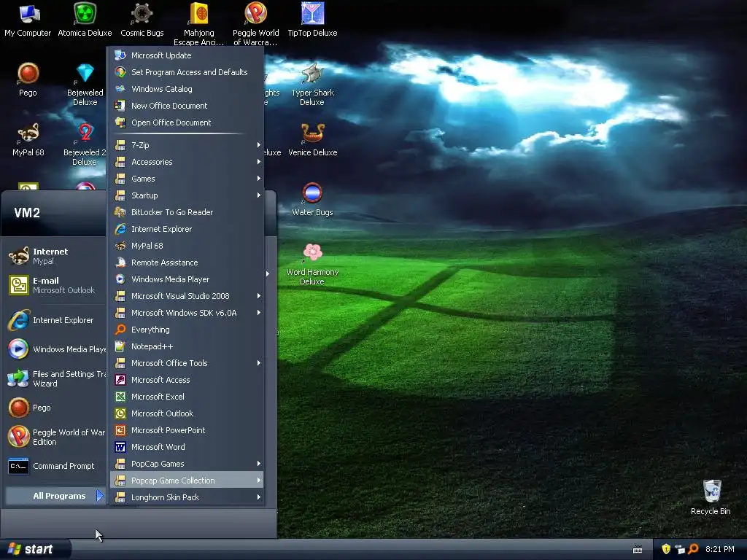Click Typer Shark Deluxe desktop icon

point(312,85)
